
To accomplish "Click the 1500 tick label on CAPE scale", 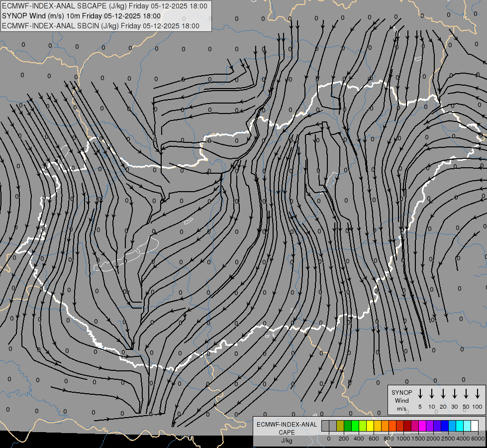I will 418,439.
